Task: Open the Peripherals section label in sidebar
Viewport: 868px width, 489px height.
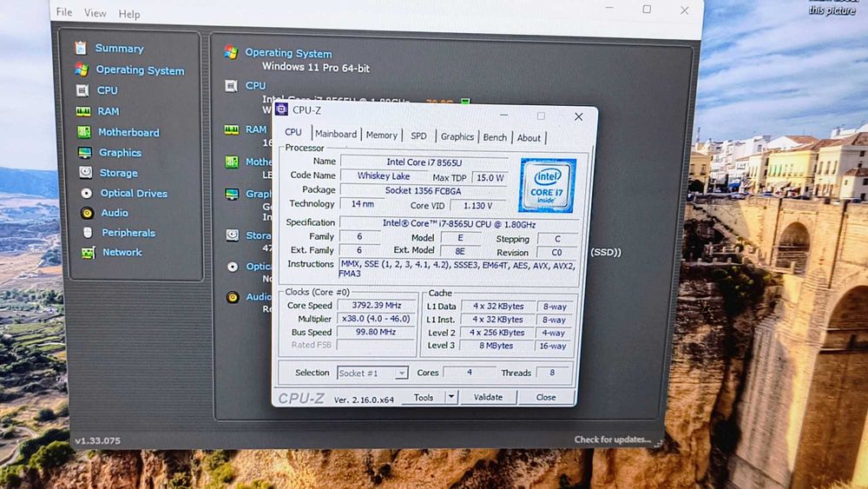Action: tap(128, 233)
